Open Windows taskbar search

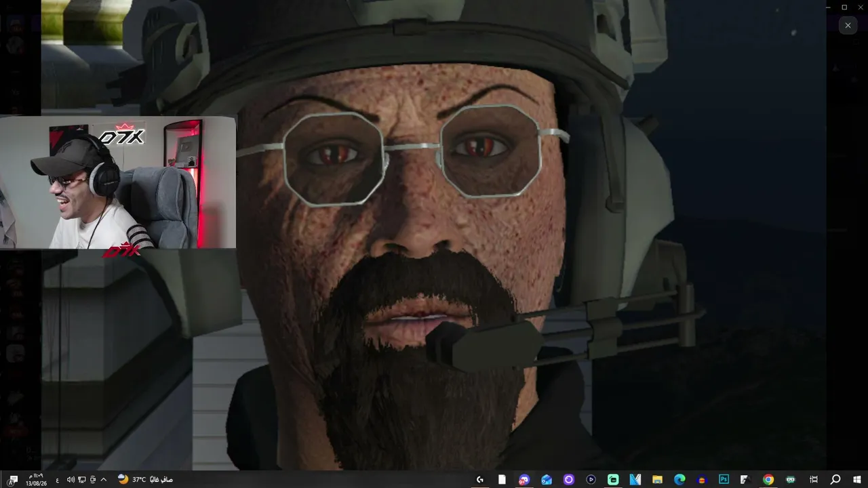835,479
